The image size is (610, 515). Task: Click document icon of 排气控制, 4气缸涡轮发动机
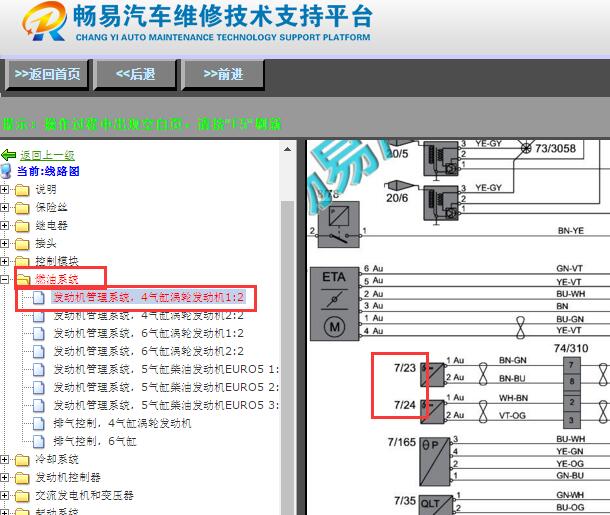click(x=39, y=423)
